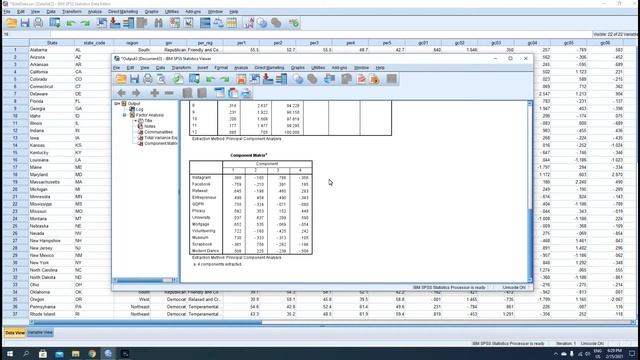Image resolution: width=640 pixels, height=360 pixels.
Task: Use variable sets in Data Editor toolbar
Action: click(262, 23)
